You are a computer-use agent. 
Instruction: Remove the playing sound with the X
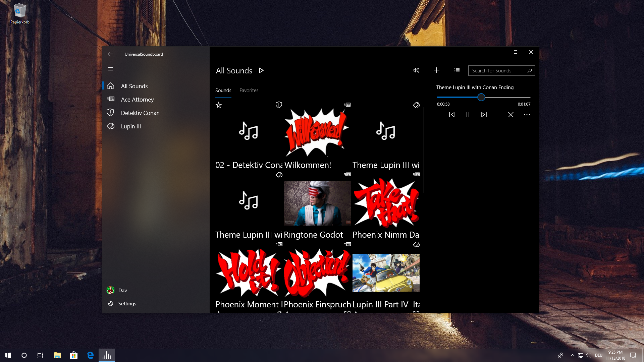pos(511,115)
